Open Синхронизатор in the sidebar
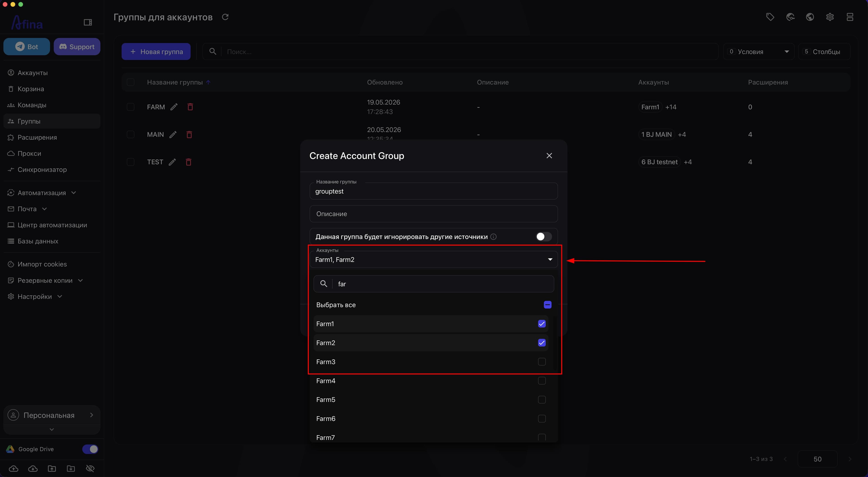This screenshot has width=868, height=477. click(x=52, y=169)
